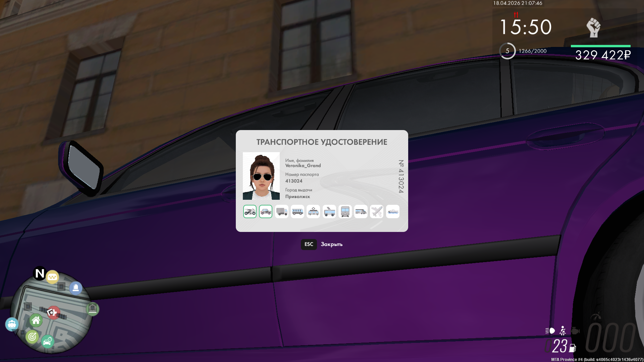Click the passenger car license category

coord(266,212)
